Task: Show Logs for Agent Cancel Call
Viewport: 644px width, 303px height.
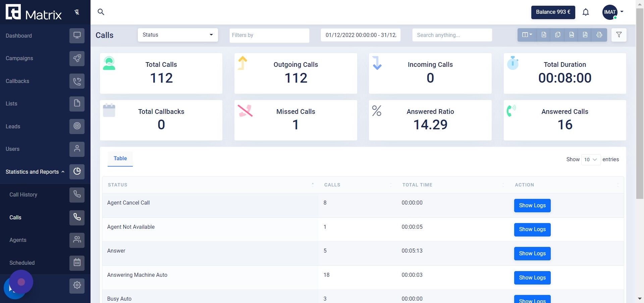Action: click(532, 206)
